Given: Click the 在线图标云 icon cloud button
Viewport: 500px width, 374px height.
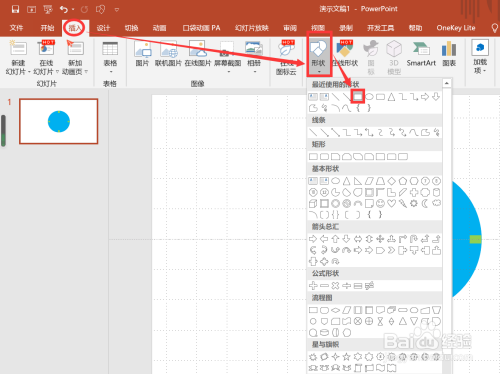Looking at the screenshot, I should tap(286, 57).
